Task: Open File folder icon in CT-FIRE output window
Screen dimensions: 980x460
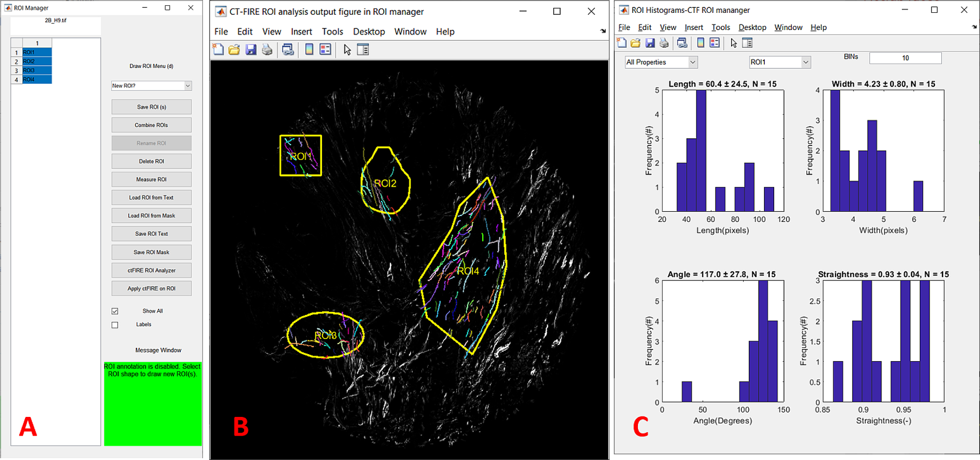Action: 234,49
